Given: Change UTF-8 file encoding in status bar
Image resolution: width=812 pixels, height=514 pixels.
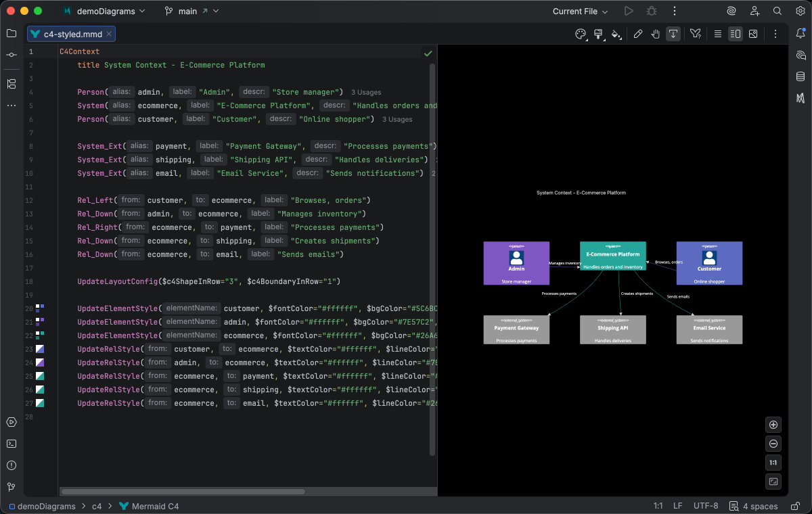Looking at the screenshot, I should point(706,506).
